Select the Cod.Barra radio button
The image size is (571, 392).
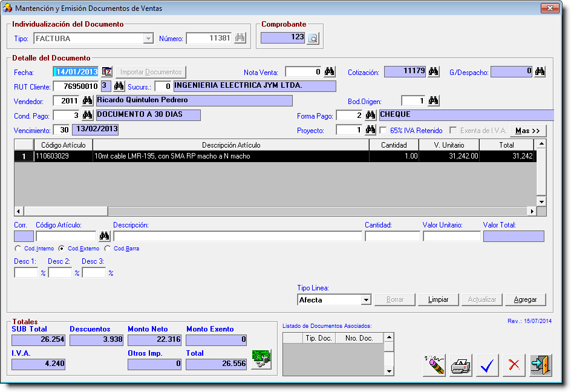tap(107, 249)
